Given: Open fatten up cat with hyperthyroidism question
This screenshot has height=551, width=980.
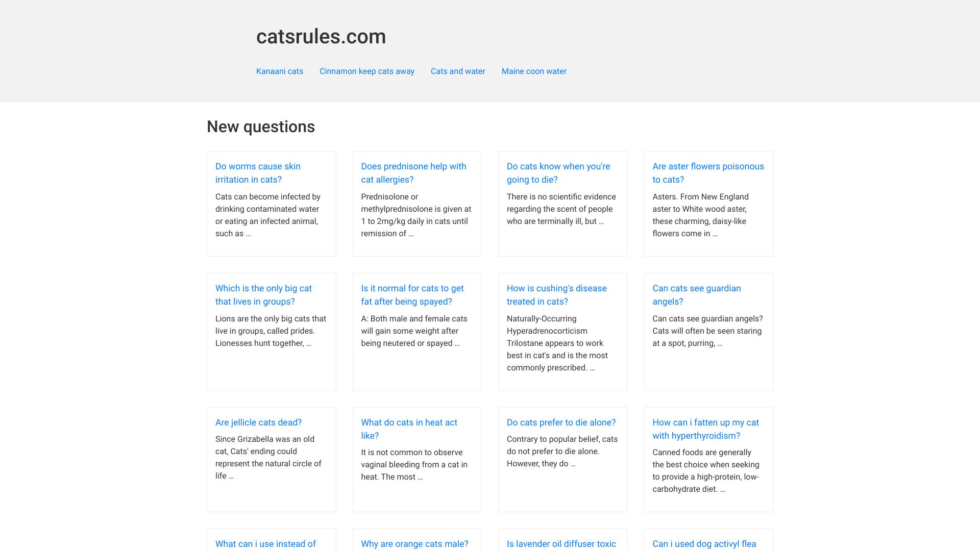Looking at the screenshot, I should pyautogui.click(x=705, y=429).
